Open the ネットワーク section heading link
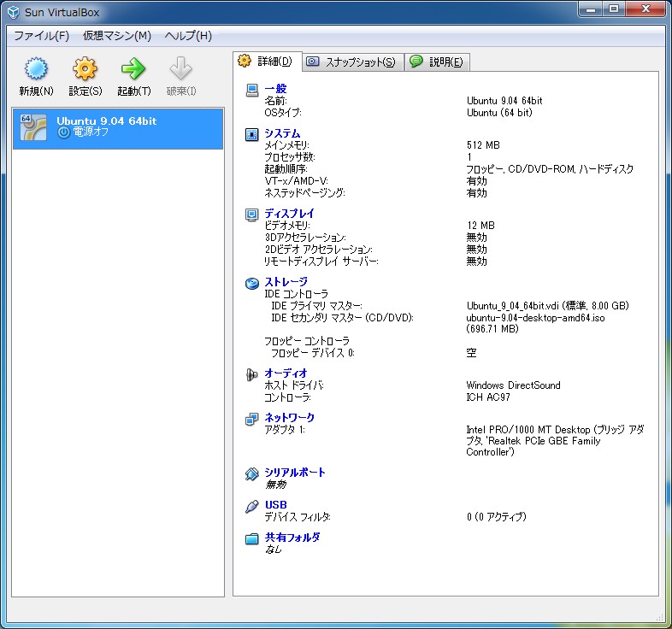The width and height of the screenshot is (672, 629). [289, 417]
